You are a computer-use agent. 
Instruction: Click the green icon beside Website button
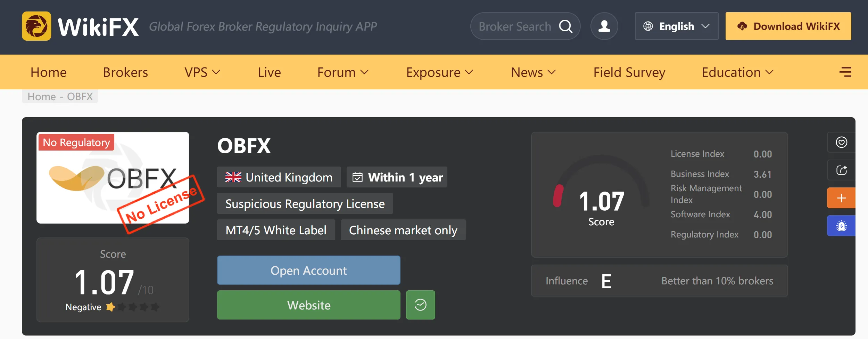click(x=420, y=305)
